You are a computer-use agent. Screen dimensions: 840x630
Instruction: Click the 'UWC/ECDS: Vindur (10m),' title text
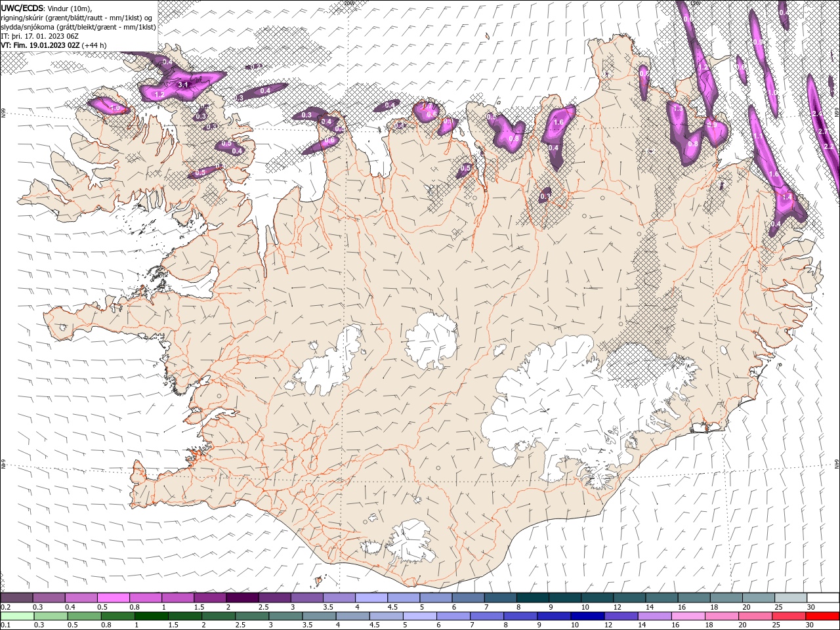coord(47,8)
